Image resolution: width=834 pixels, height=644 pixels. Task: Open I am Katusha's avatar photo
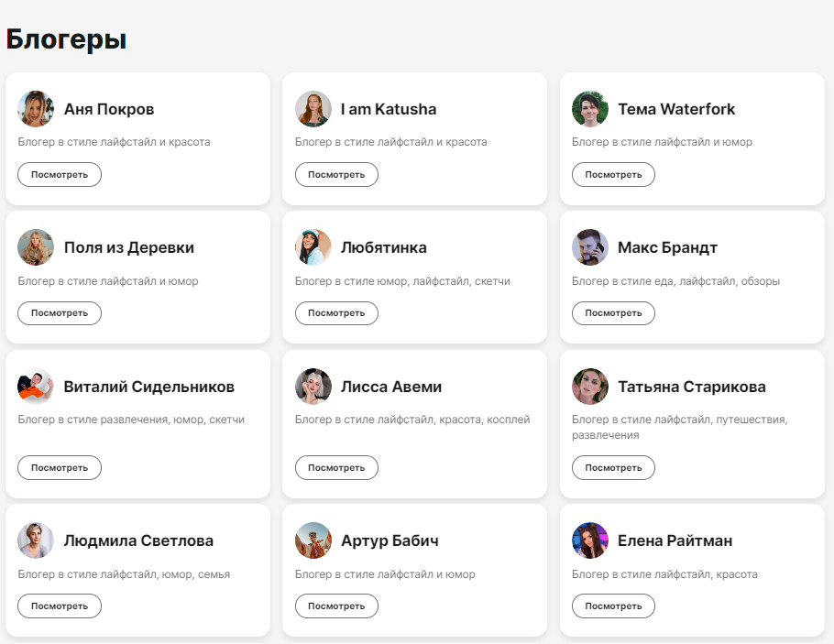[x=313, y=109]
